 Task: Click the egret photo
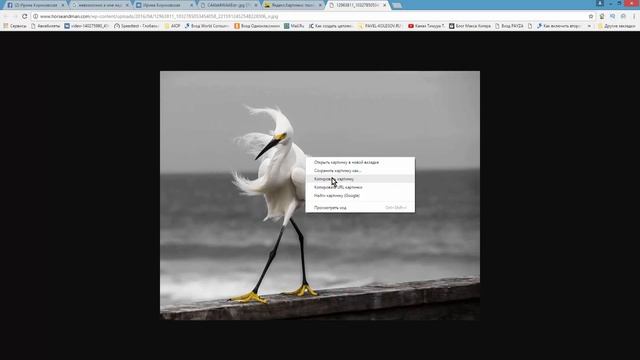tap(320, 195)
